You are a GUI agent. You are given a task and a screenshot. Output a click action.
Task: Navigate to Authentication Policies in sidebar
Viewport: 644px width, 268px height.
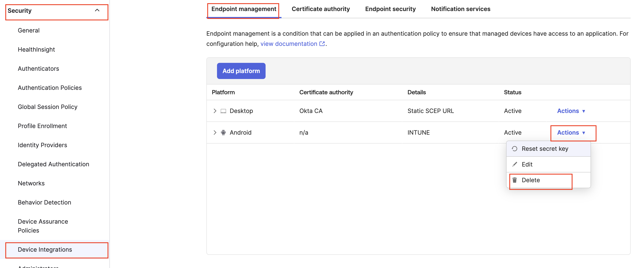50,87
